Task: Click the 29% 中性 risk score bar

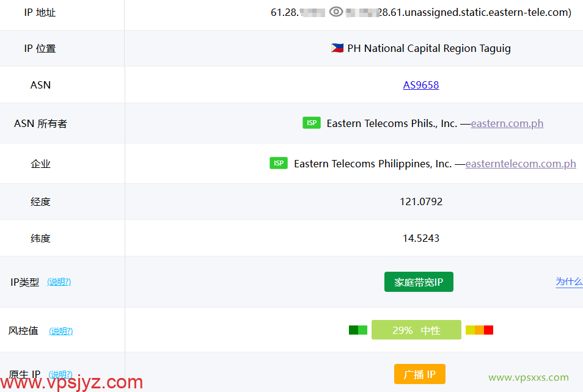Action: 416,330
